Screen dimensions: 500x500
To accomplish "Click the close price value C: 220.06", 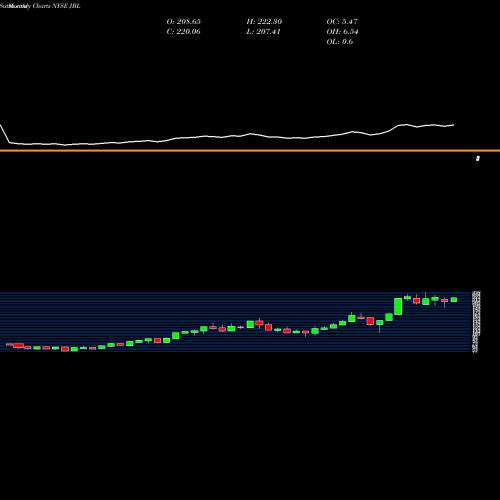I will (184, 32).
